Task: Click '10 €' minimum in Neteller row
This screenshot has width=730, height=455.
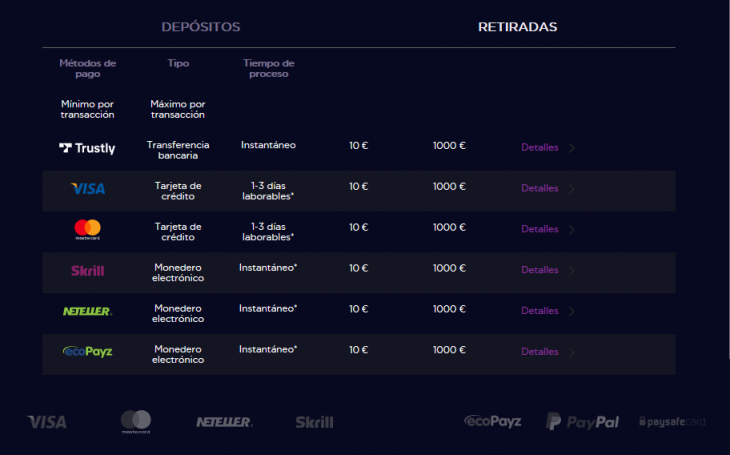Action: (x=358, y=309)
